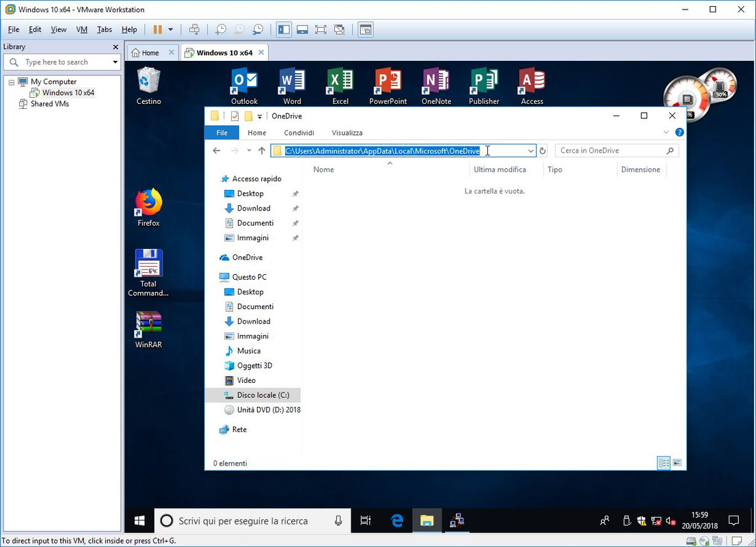Open the VMware snapshot manager icon
This screenshot has height=547, width=756.
(258, 29)
